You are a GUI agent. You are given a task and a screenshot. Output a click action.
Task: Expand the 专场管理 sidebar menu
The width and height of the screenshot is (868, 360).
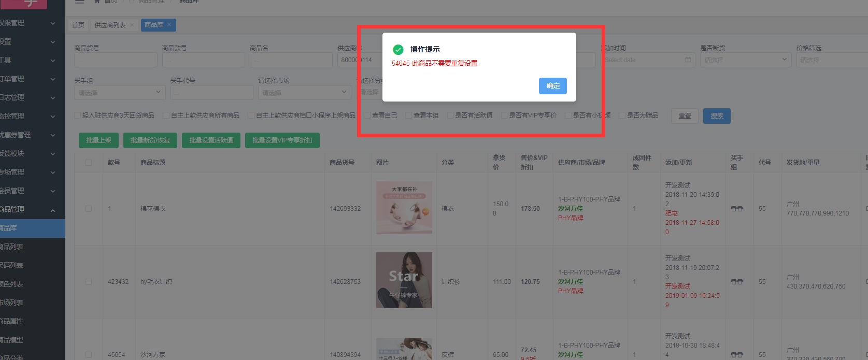coord(33,172)
